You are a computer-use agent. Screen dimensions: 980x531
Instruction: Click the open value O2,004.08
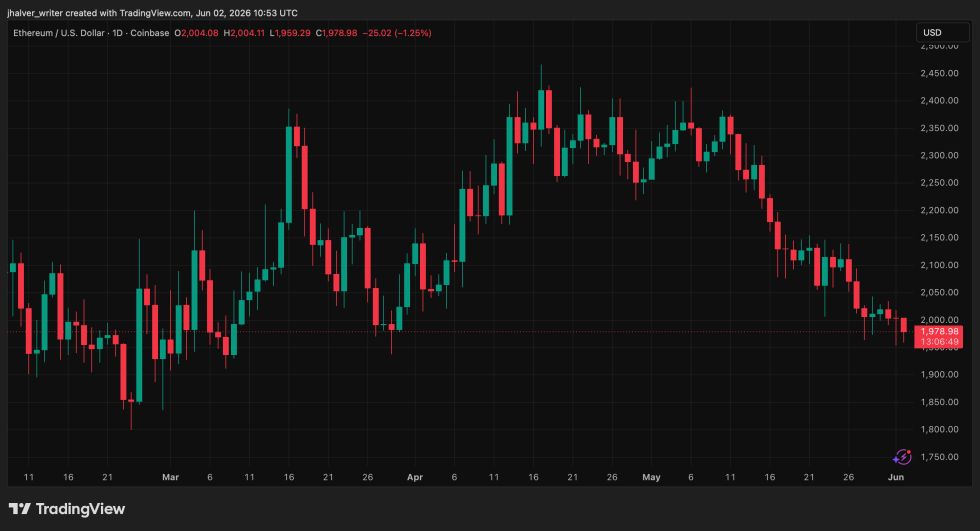pyautogui.click(x=196, y=33)
